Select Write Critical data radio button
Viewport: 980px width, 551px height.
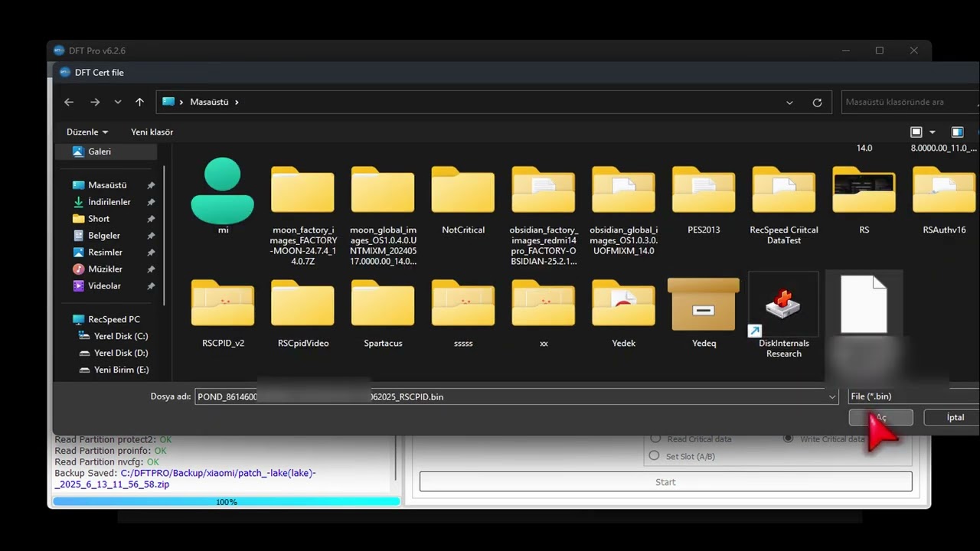[789, 439]
